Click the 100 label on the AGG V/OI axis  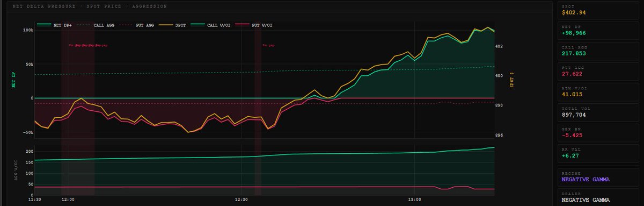[x=30, y=173]
